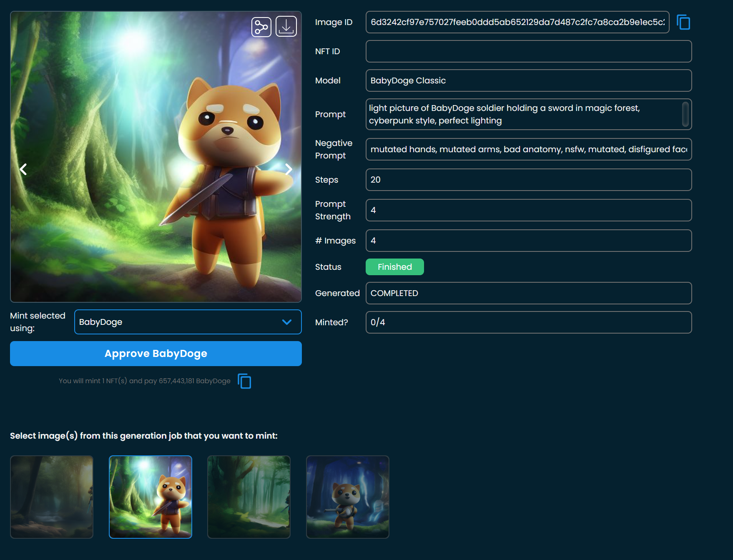Click the 'Mint selected using:' label
The image size is (733, 560).
pos(38,322)
